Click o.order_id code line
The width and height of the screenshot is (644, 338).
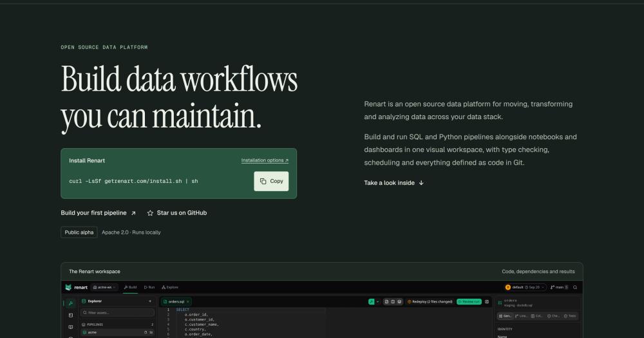(196, 315)
